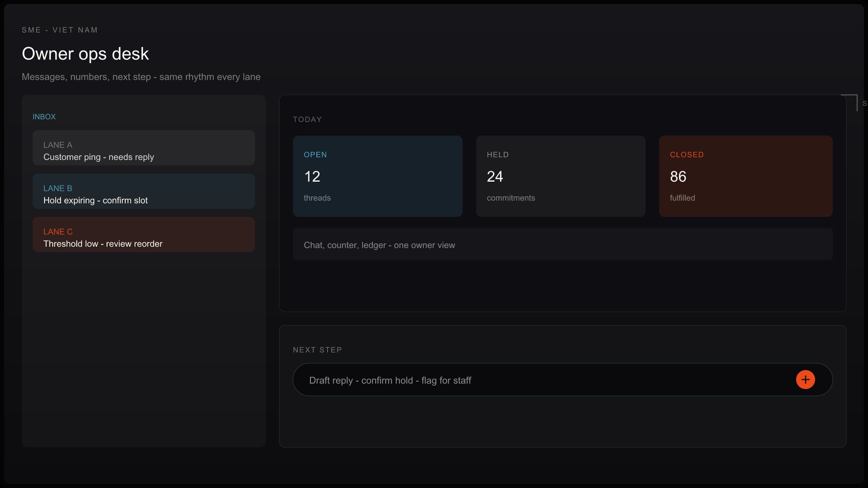The width and height of the screenshot is (868, 488).
Task: Click the NEXT STEP section heading
Action: point(317,350)
